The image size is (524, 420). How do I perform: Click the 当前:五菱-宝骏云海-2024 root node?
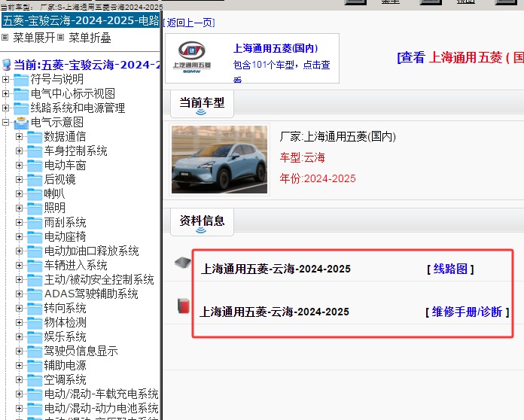tap(87, 65)
